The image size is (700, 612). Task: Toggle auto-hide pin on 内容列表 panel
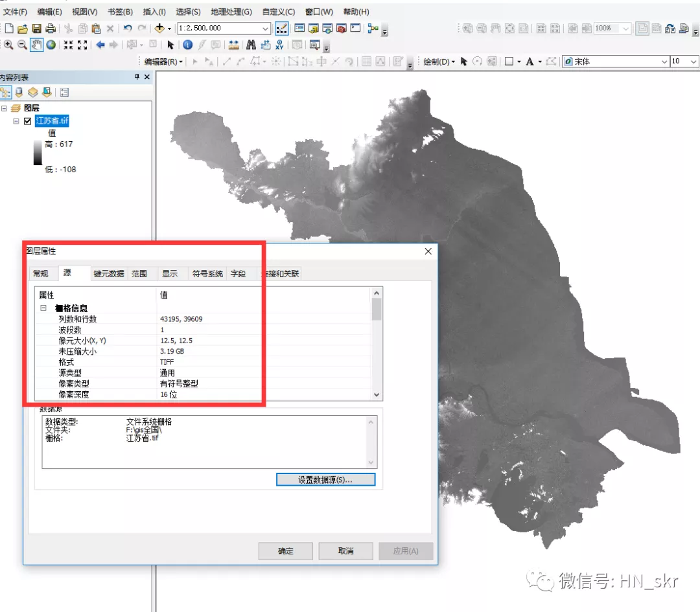137,76
